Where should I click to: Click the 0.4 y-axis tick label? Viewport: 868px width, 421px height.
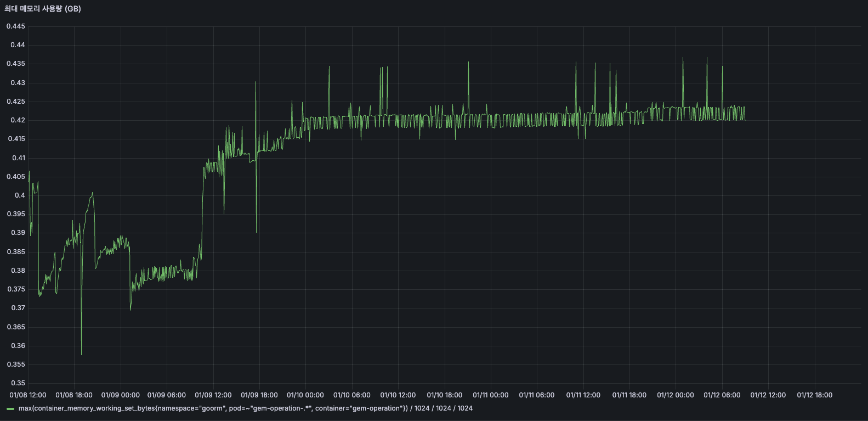tap(20, 195)
